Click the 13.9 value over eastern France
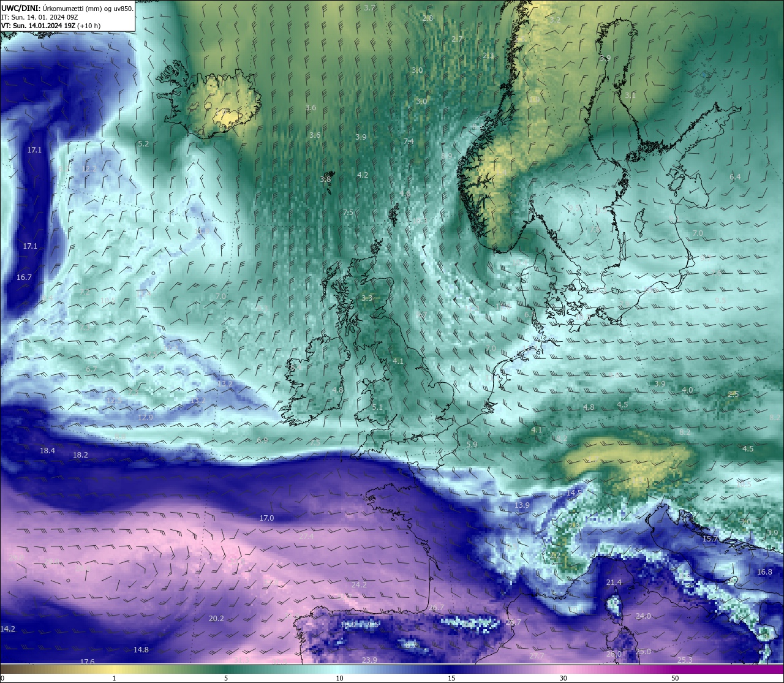Screen dimensions: 784x683 pos(522,505)
